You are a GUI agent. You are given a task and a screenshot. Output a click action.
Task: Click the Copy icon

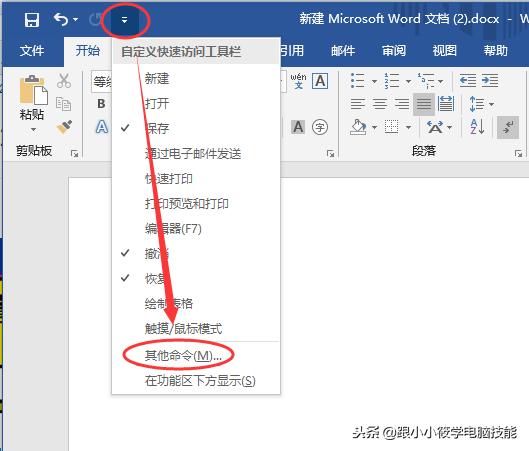pyautogui.click(x=64, y=104)
